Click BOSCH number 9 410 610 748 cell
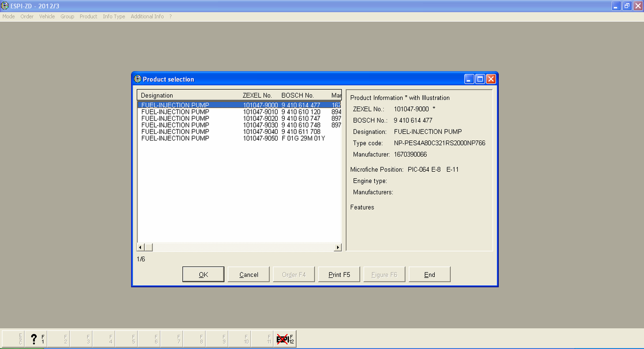The width and height of the screenshot is (644, 349). (301, 125)
